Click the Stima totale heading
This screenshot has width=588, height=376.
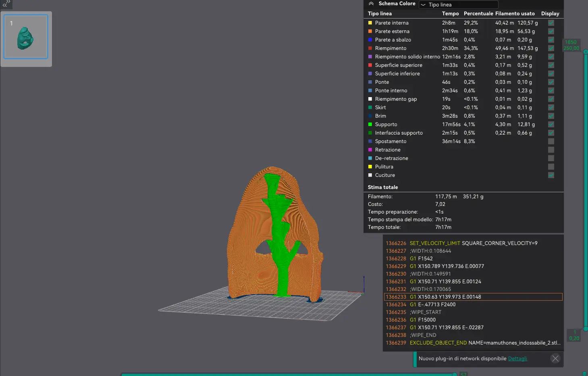[383, 187]
